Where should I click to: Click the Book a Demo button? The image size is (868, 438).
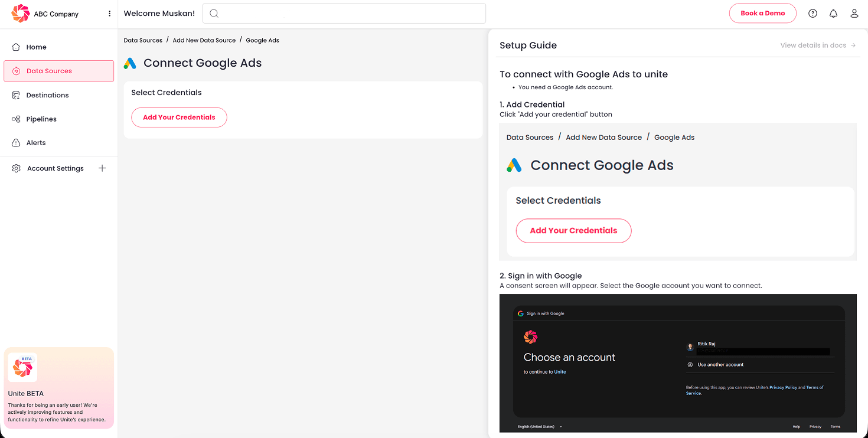click(x=762, y=13)
